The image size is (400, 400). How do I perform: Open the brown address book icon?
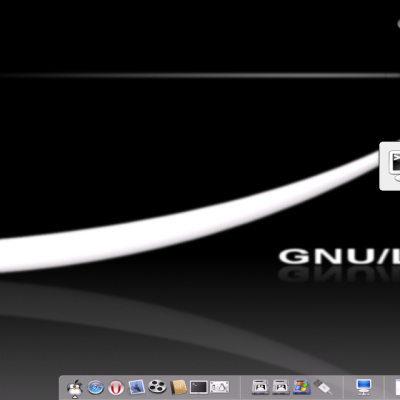click(x=178, y=387)
